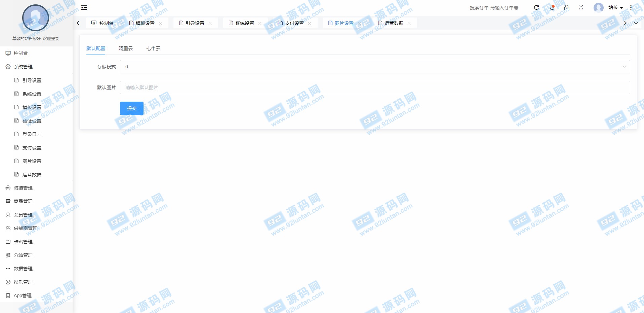The height and width of the screenshot is (313, 644).
Task: Click the 默认图片 input field
Action: point(375,88)
